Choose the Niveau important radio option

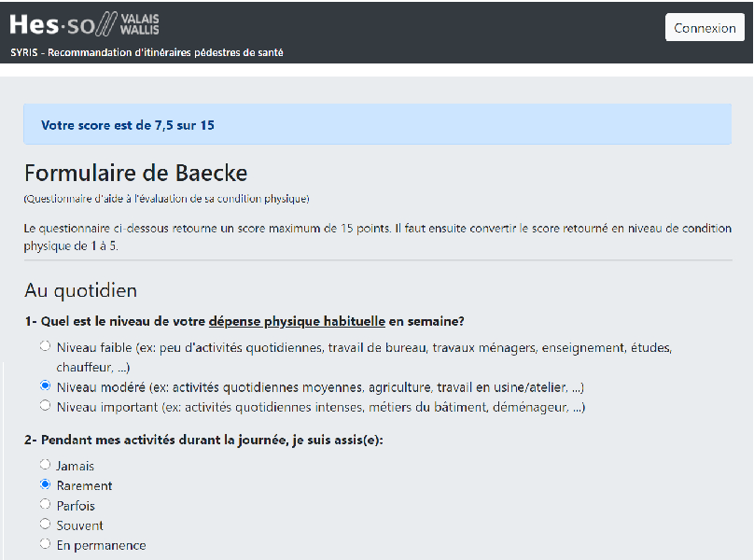(45, 406)
